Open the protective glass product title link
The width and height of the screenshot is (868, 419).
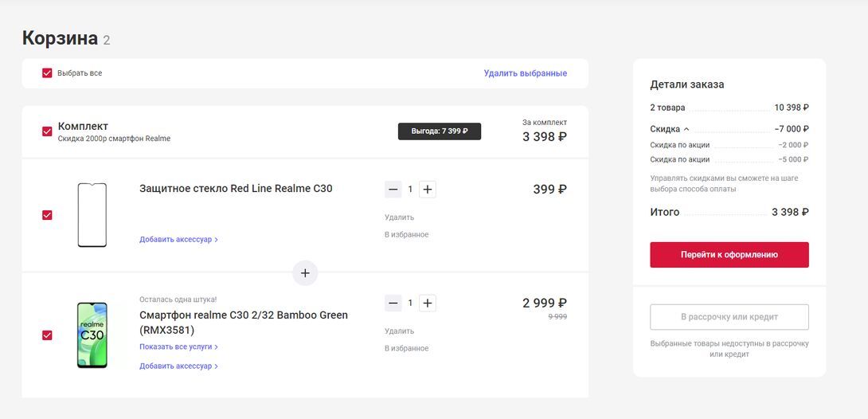click(x=236, y=189)
